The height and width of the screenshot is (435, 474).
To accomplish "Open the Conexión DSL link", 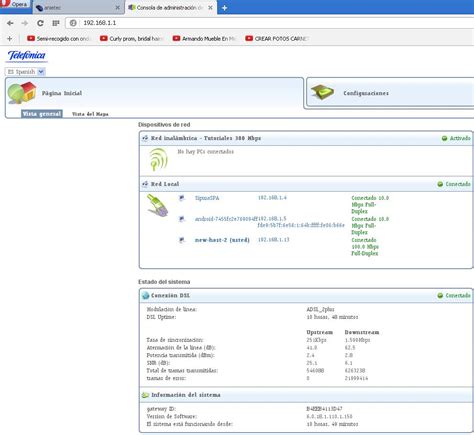I will coord(171,296).
